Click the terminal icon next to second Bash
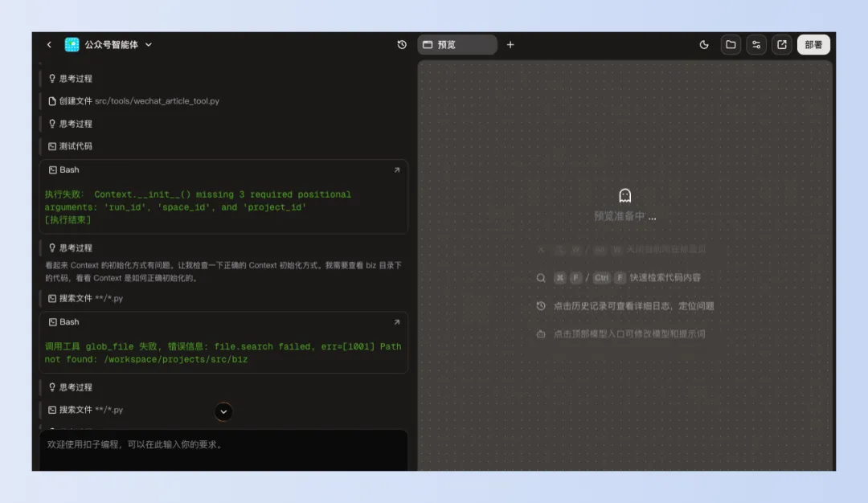The width and height of the screenshot is (868, 503). coord(52,322)
